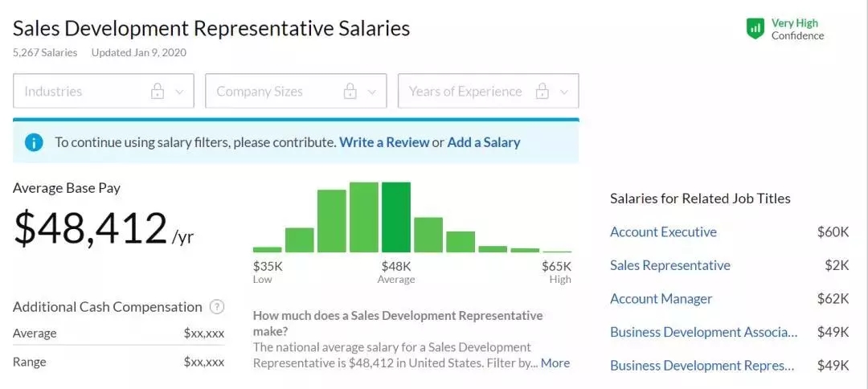Open the Business Development Representative link
868x389 pixels.
(x=702, y=366)
